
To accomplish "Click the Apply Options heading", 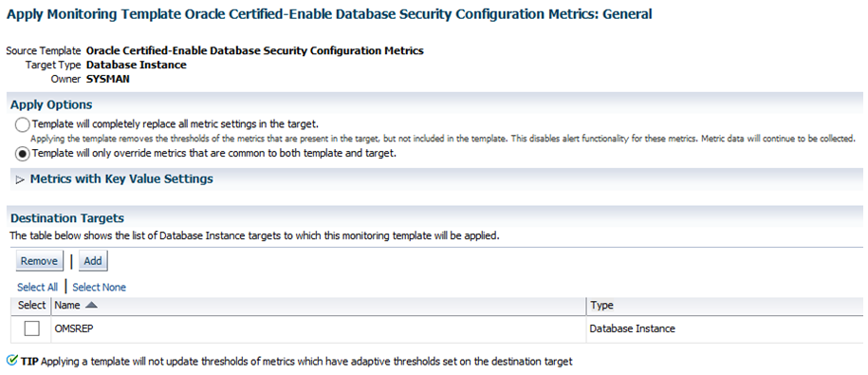I will pyautogui.click(x=51, y=104).
